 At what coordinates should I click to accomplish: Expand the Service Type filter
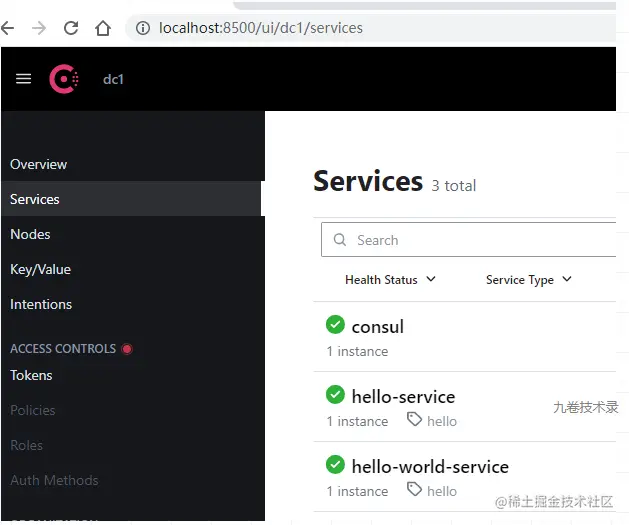529,280
